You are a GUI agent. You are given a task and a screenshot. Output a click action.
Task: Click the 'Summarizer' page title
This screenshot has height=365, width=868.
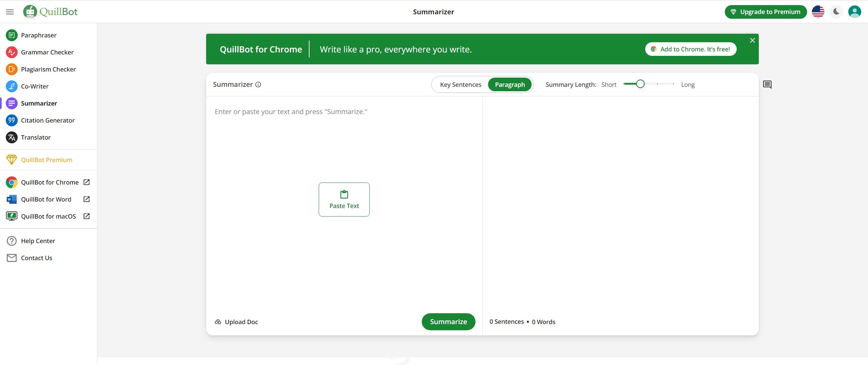pos(433,12)
